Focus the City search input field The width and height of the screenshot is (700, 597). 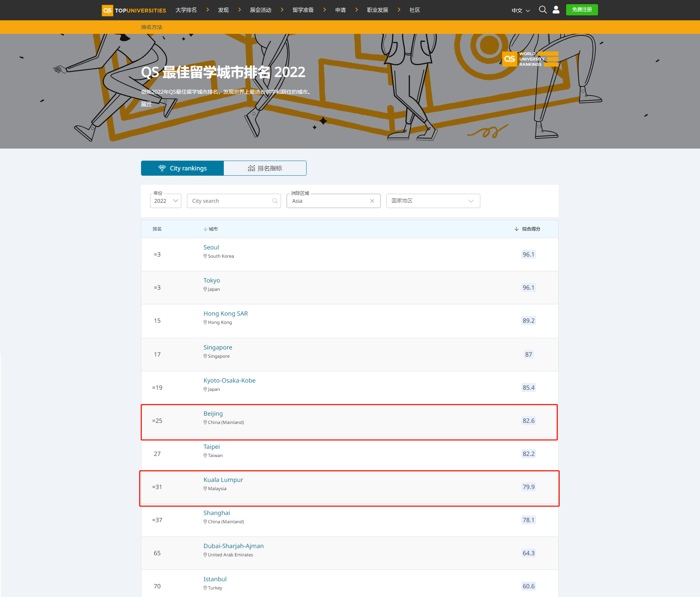coord(234,201)
